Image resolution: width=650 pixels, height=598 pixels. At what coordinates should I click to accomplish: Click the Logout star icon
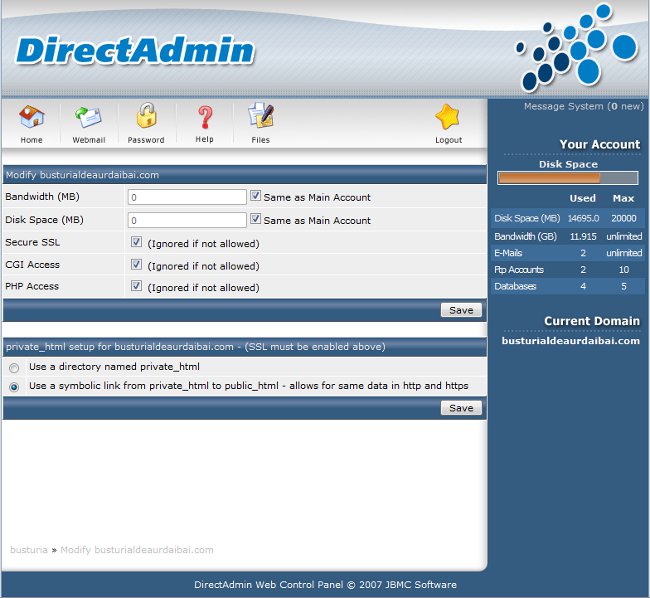tap(448, 118)
